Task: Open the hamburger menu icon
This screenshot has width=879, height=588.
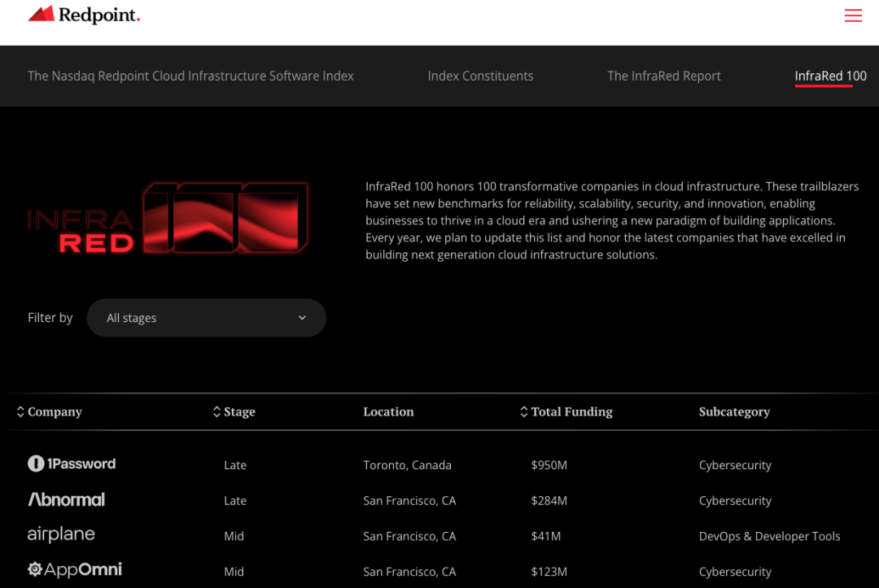Action: (x=853, y=15)
